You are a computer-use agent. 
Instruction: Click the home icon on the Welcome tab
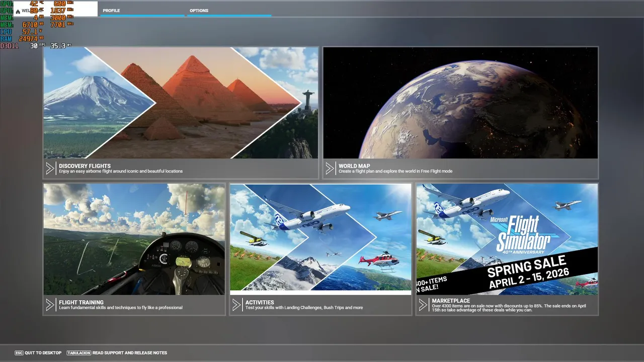coord(18,11)
